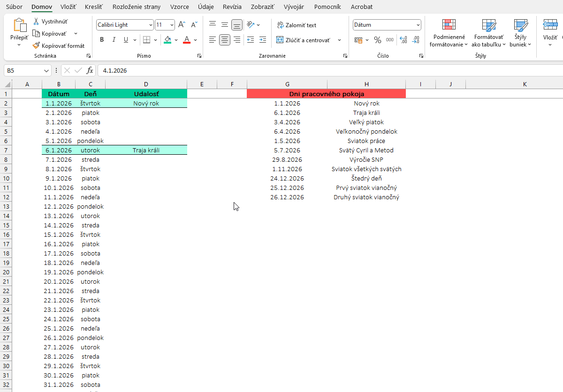The height and width of the screenshot is (392, 563).
Task: Open the Calibri Light font name dropdown
Action: pyautogui.click(x=150, y=25)
